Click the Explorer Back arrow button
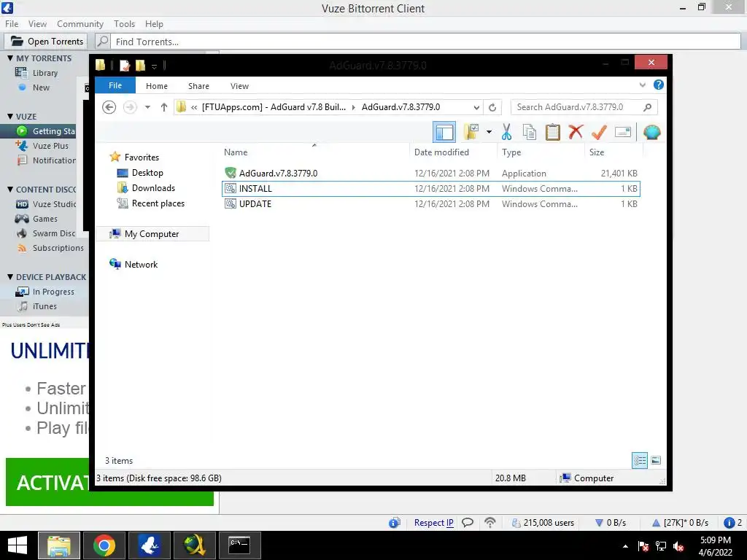This screenshot has height=560, width=747. click(x=109, y=107)
